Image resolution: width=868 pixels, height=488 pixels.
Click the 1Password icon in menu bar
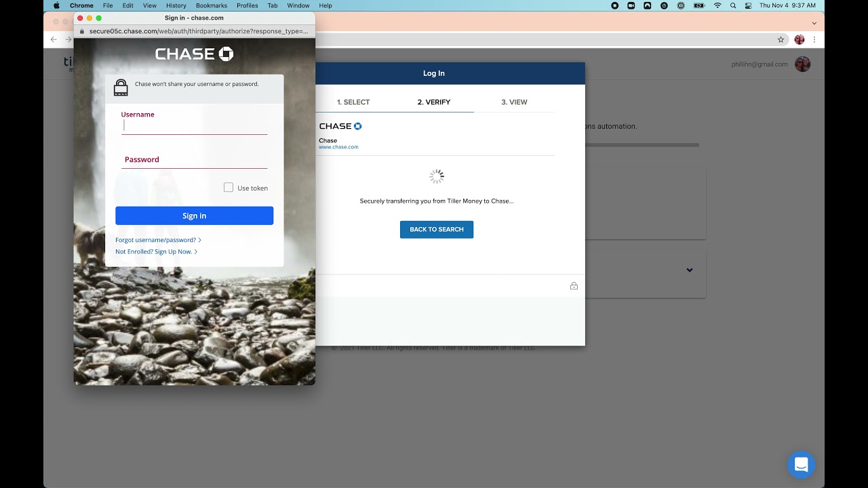(680, 5)
